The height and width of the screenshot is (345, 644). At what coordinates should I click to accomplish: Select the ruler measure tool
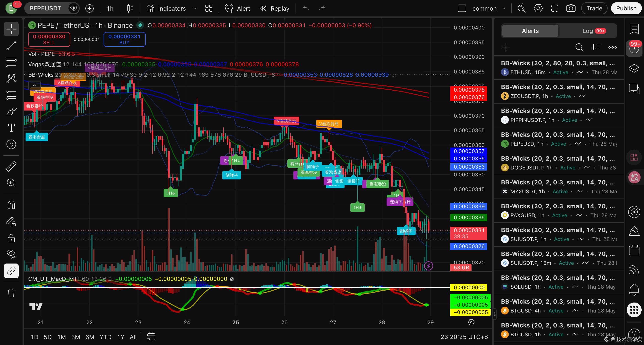pos(11,166)
